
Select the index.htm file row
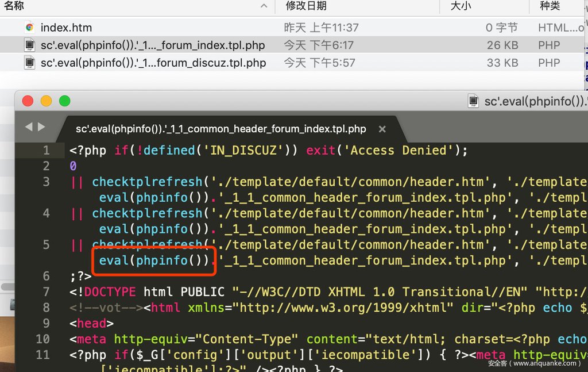pyautogui.click(x=292, y=28)
